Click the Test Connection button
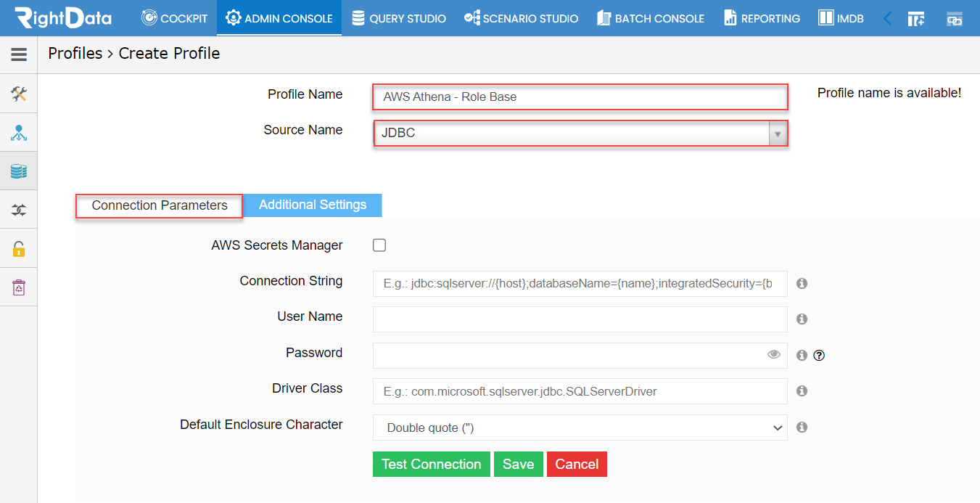 point(432,465)
